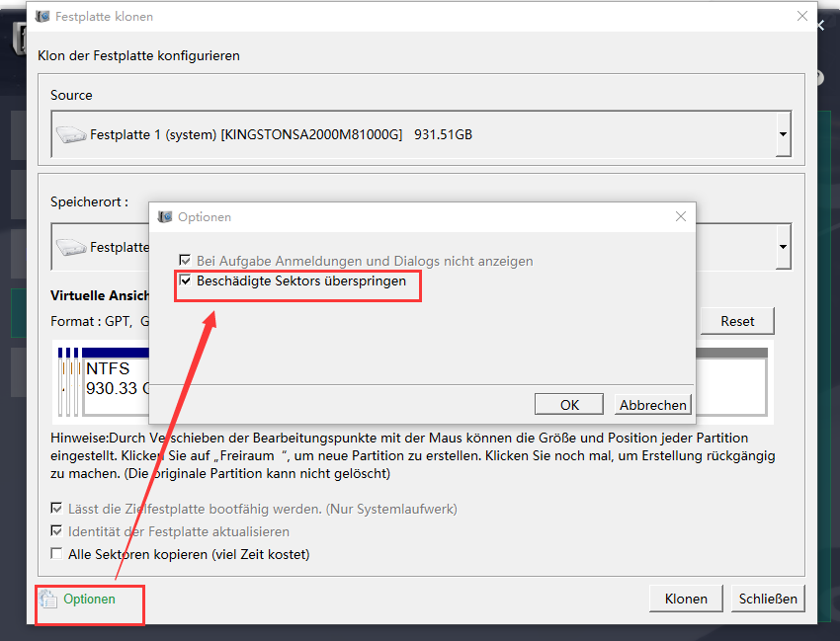Open the Speicherort disk dropdown
Image resolution: width=840 pixels, height=641 pixels.
(x=783, y=247)
